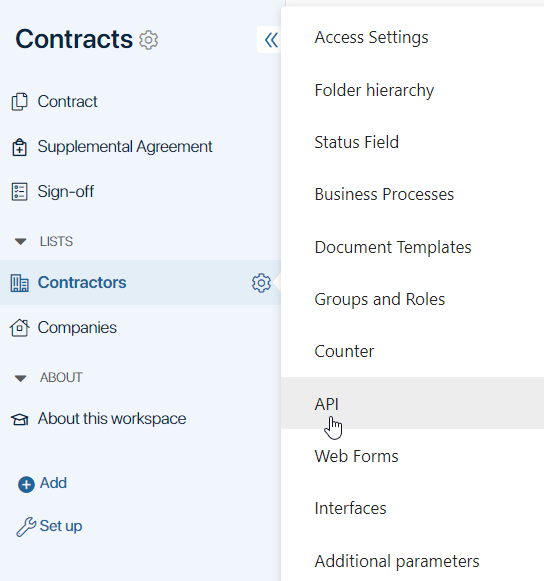
Task: Choose Document Templates in the menu
Action: click(x=412, y=247)
